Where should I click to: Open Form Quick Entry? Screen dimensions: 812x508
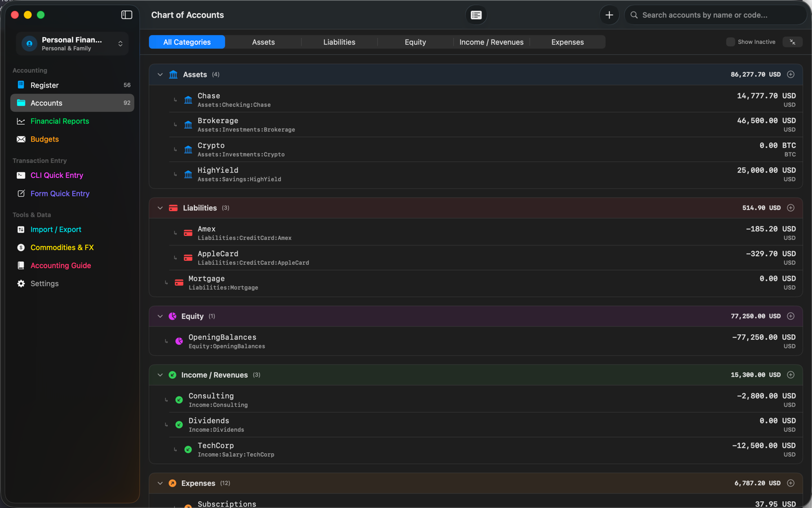click(x=72, y=194)
